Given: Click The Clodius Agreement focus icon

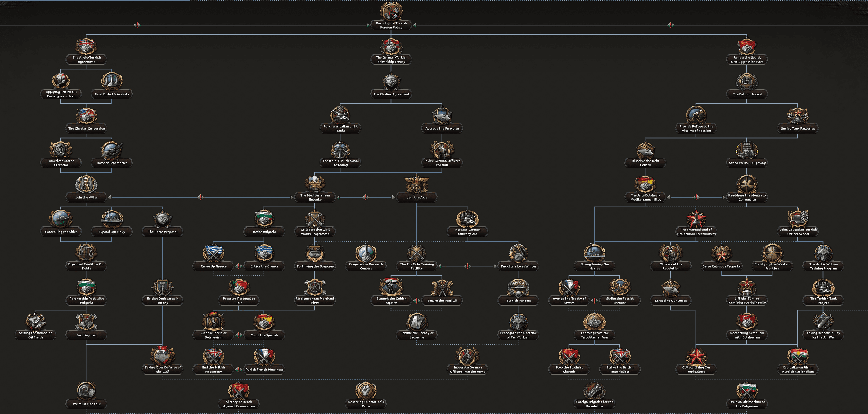Looking at the screenshot, I should [391, 82].
